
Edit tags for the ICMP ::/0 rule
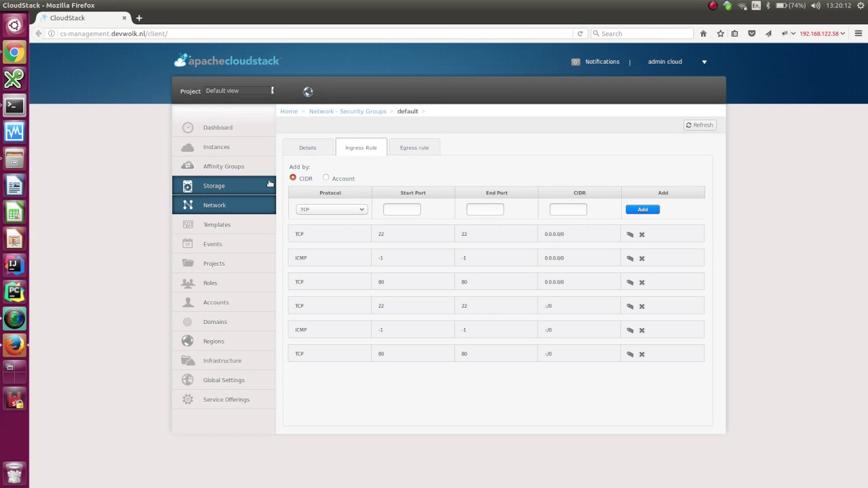click(630, 330)
